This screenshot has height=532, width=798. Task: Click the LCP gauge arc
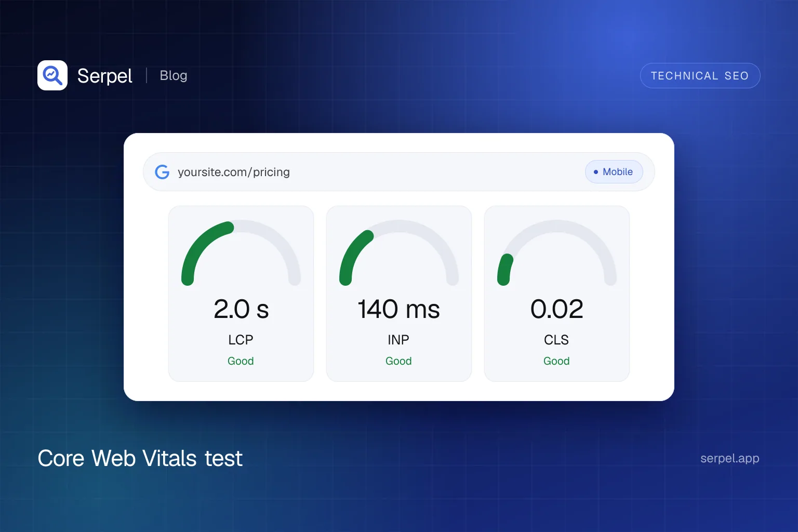point(241,253)
